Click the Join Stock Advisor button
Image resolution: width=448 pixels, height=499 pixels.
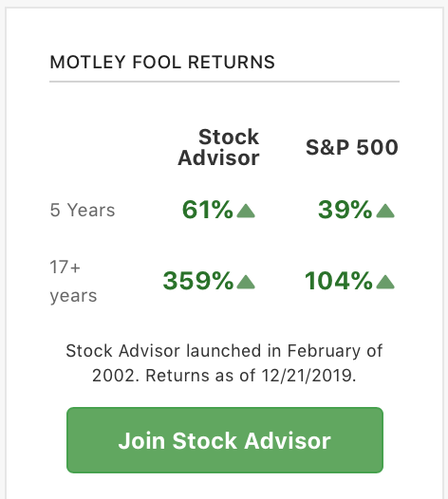point(225,440)
